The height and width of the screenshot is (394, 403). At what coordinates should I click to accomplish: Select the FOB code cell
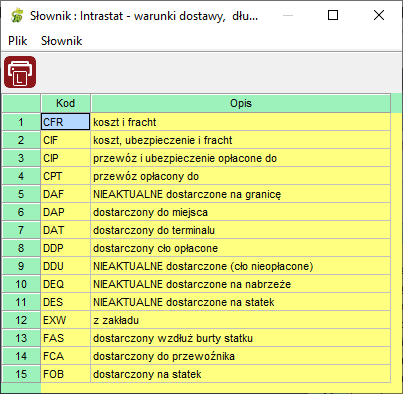click(x=66, y=374)
